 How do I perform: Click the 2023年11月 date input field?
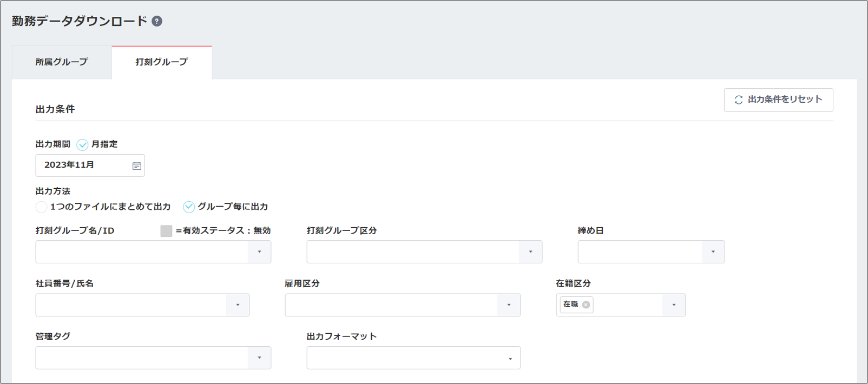click(81, 165)
